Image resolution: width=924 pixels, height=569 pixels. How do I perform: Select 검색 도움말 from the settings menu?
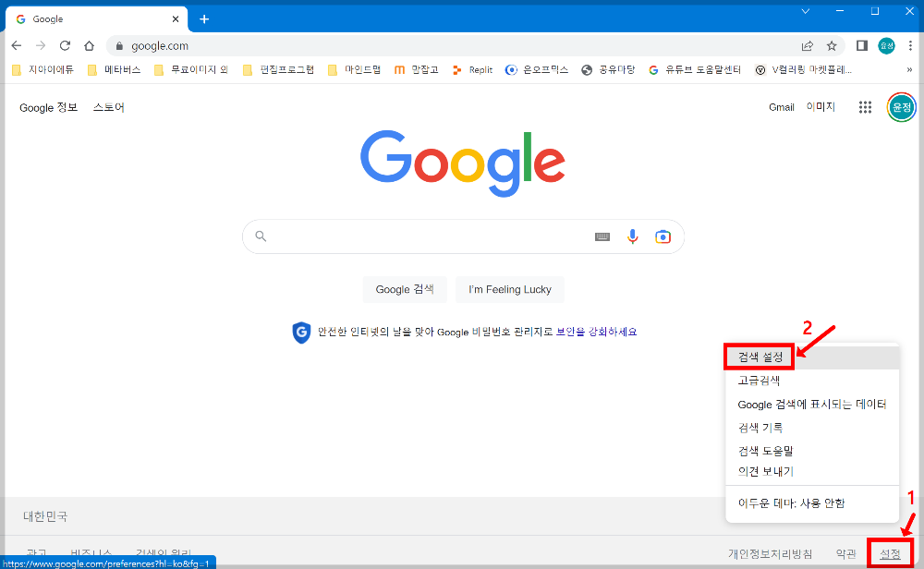(x=812, y=451)
